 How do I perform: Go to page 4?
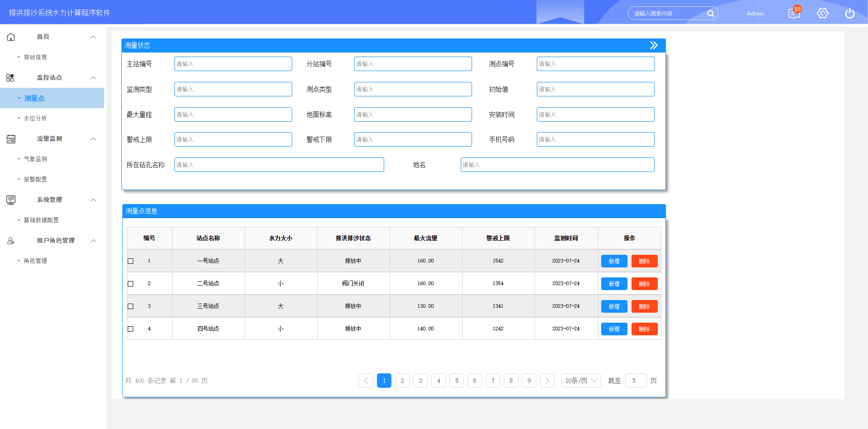(439, 381)
